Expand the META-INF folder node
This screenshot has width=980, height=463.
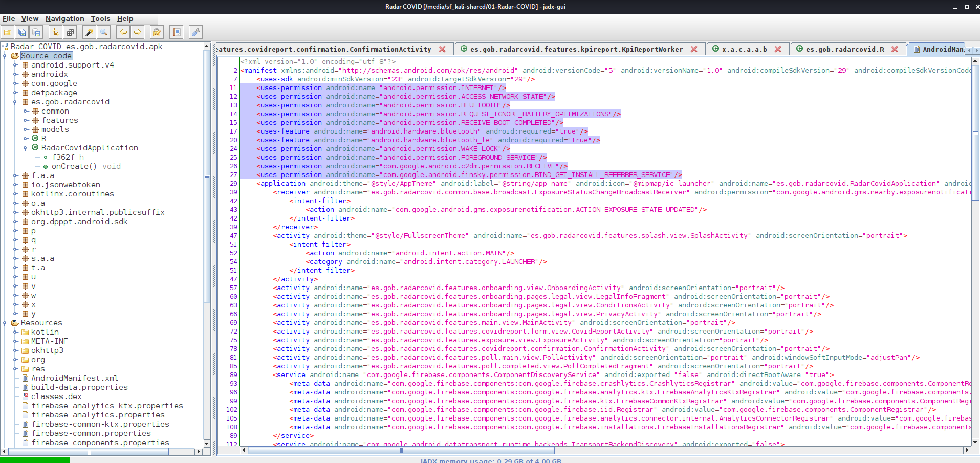tap(15, 341)
